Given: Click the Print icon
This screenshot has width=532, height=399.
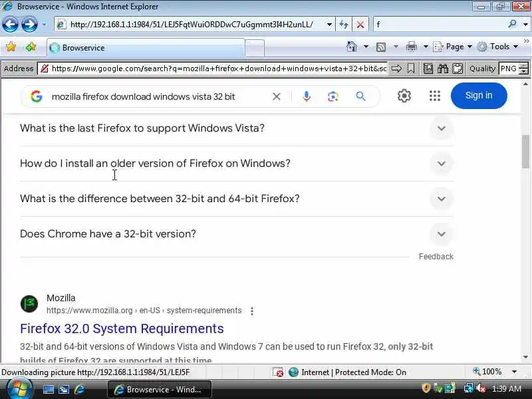Looking at the screenshot, I should 411,47.
